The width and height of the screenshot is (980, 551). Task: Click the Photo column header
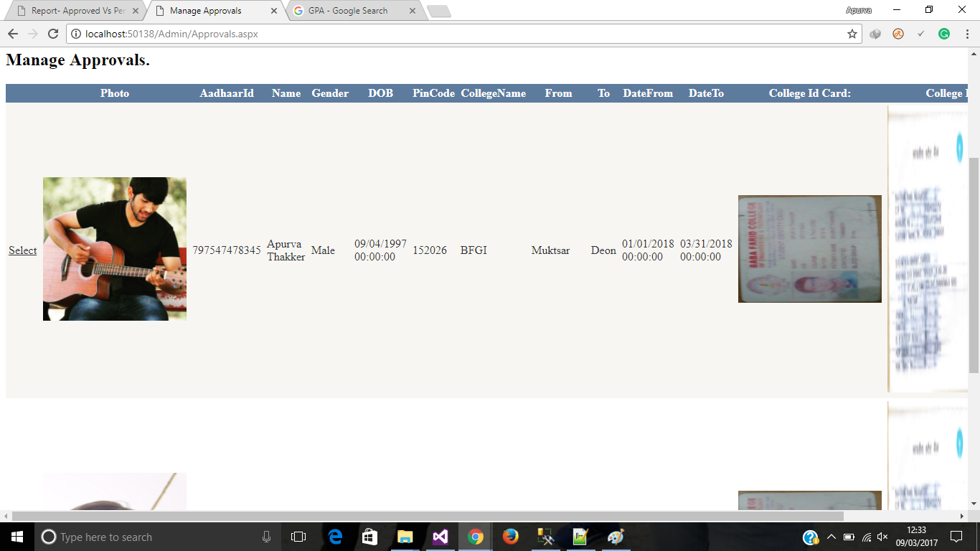[x=115, y=93]
